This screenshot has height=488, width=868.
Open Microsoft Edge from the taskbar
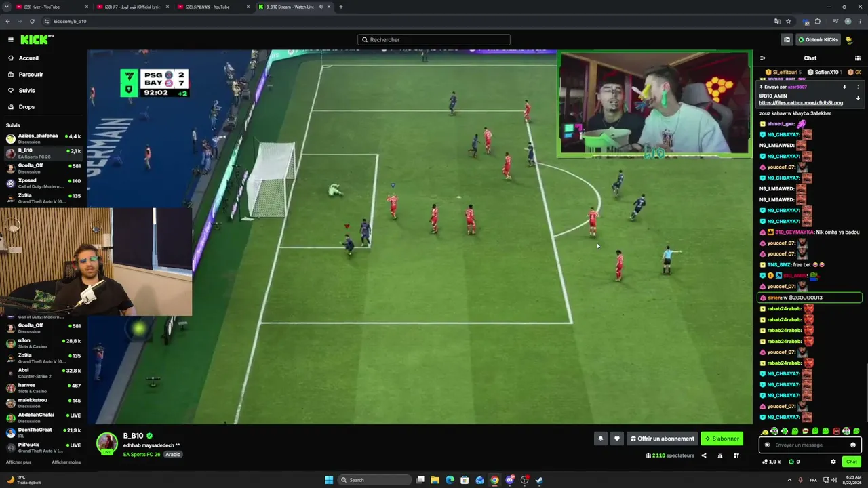(450, 480)
